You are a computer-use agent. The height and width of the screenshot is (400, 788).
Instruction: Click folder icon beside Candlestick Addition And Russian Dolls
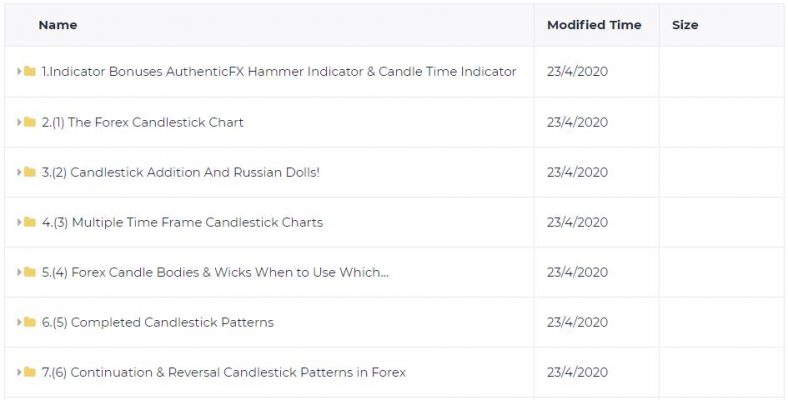30,172
